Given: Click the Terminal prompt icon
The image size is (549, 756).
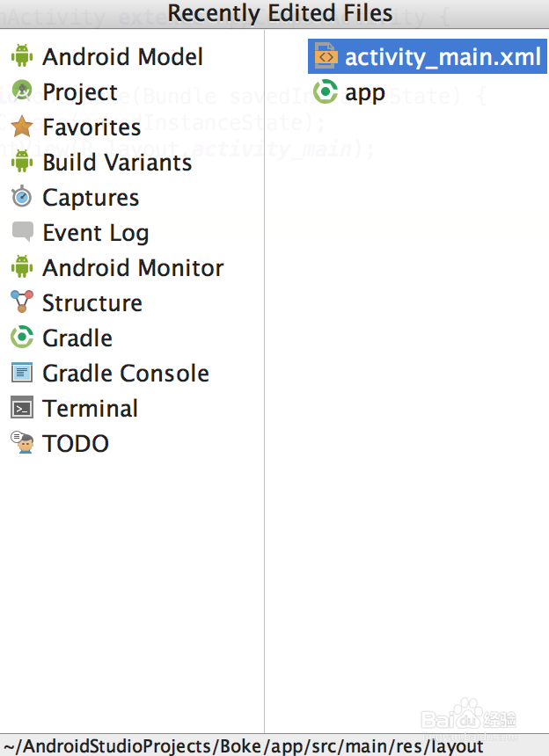Looking at the screenshot, I should pyautogui.click(x=22, y=408).
